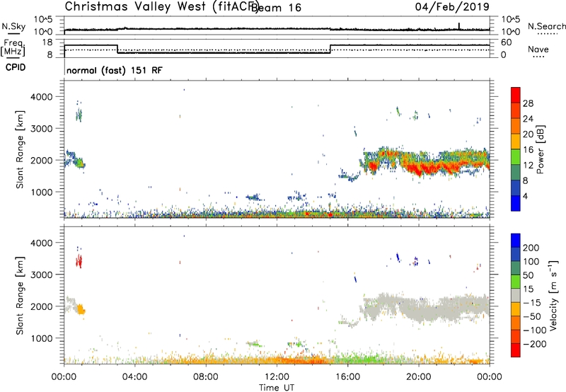Select '2000' range tick on velocity panel
The height and width of the screenshot is (392, 566).
[42, 306]
